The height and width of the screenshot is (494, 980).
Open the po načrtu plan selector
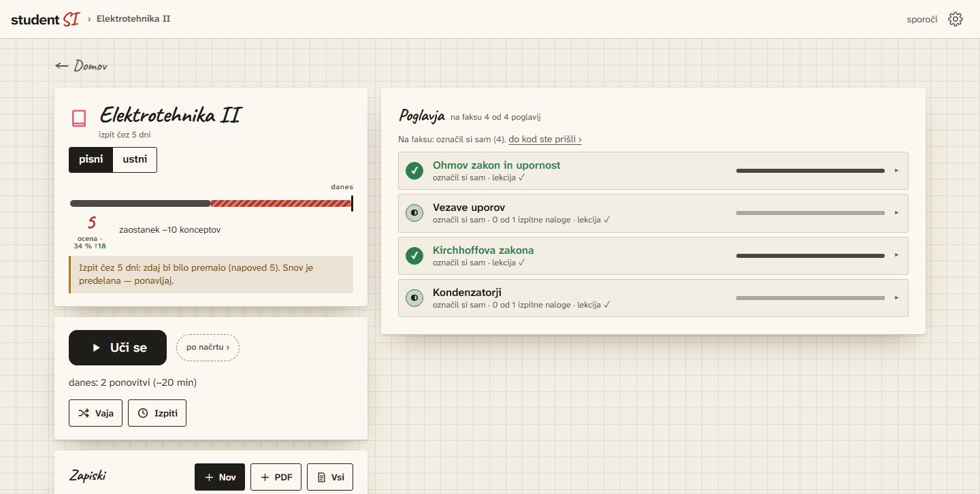point(208,348)
